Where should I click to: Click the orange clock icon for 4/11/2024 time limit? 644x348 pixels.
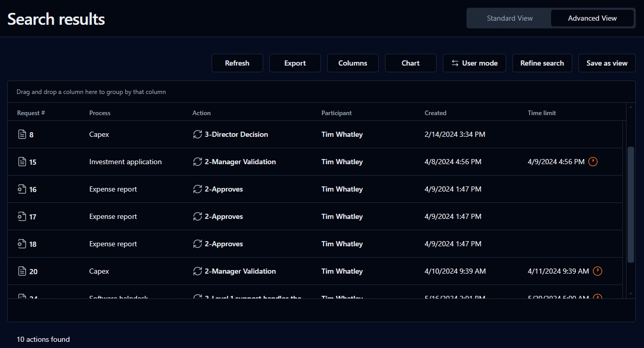[597, 271]
